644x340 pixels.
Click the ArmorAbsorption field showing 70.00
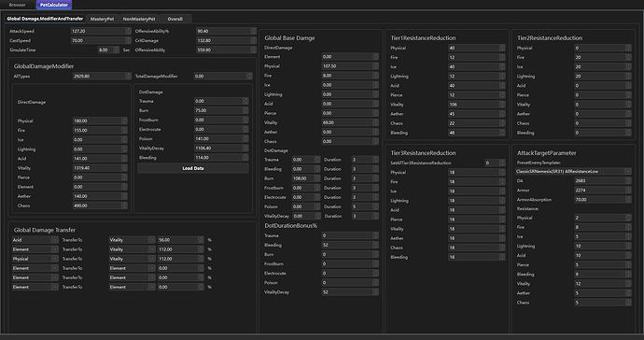(603, 200)
